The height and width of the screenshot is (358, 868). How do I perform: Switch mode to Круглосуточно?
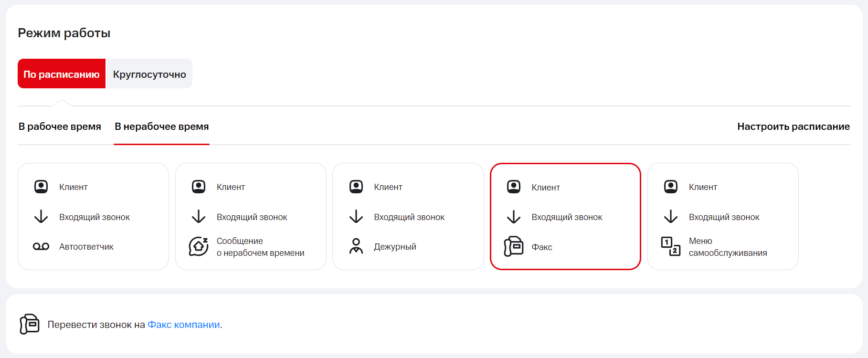149,74
